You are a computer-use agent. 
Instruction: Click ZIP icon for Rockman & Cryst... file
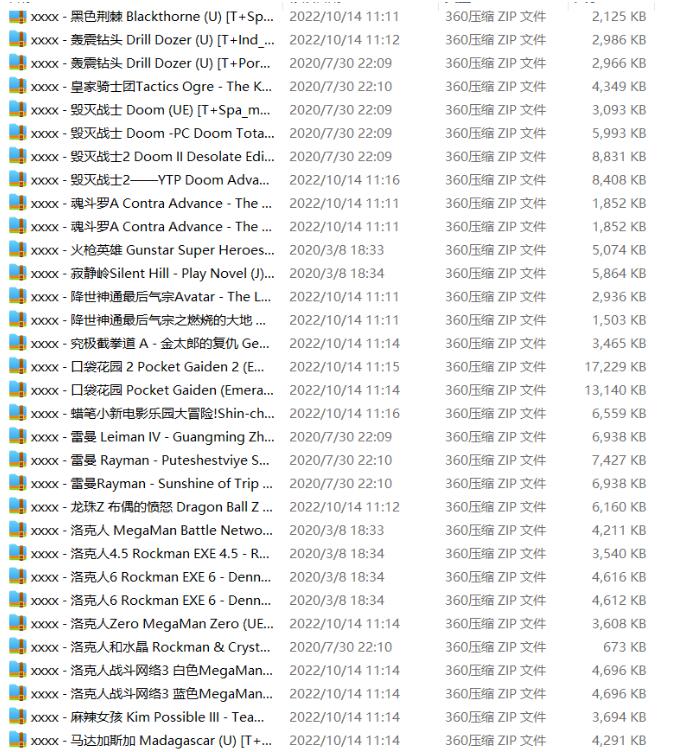point(18,647)
